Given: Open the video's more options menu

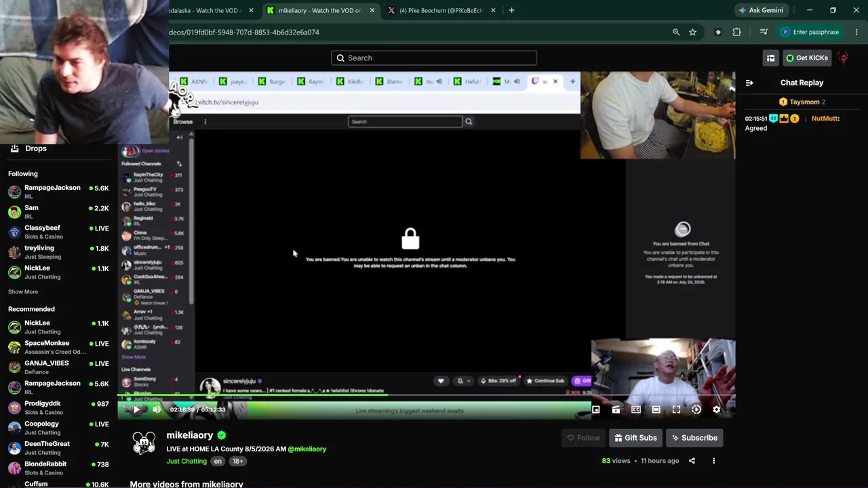Looking at the screenshot, I should point(713,461).
